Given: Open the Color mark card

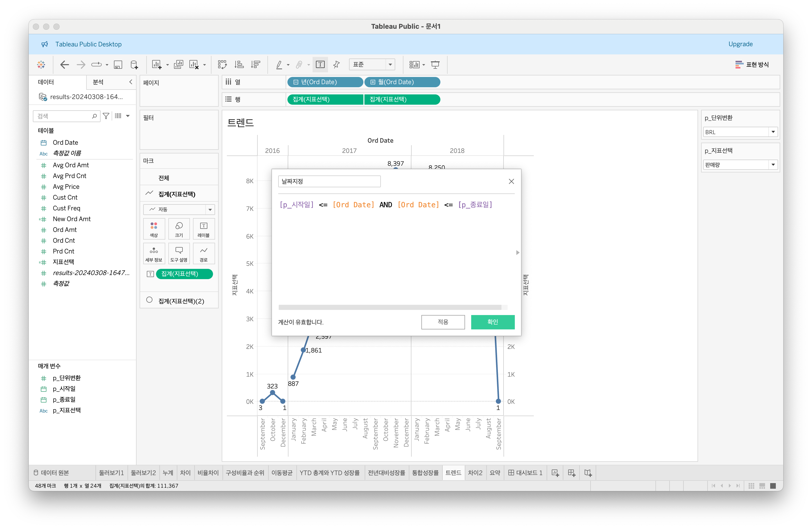Looking at the screenshot, I should (154, 229).
